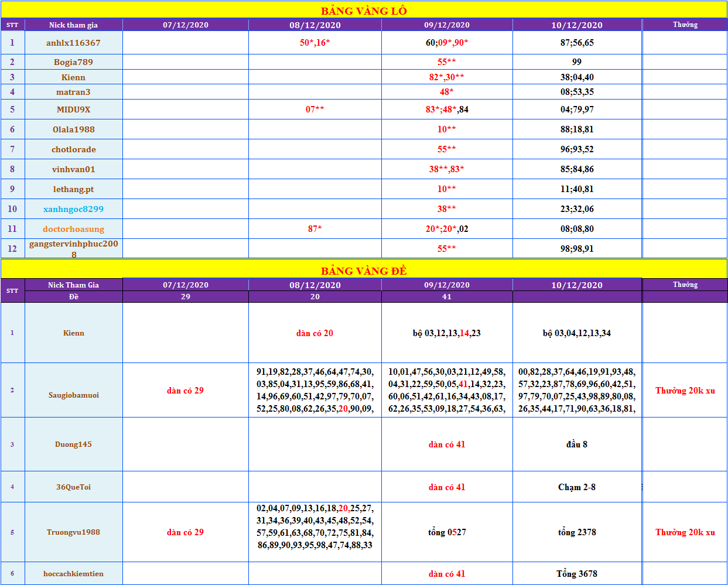Click the 55** cell in Bogia789's row

click(447, 62)
